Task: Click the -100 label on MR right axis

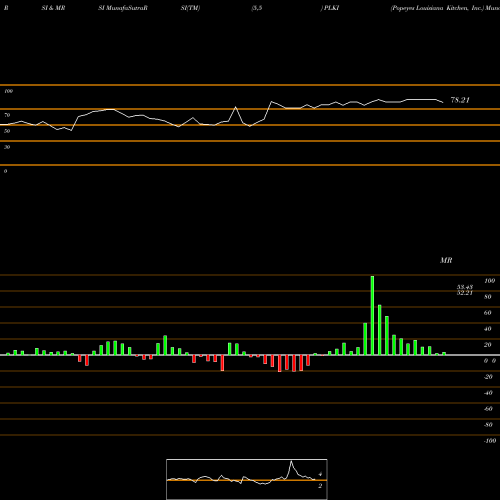Action: [490, 441]
